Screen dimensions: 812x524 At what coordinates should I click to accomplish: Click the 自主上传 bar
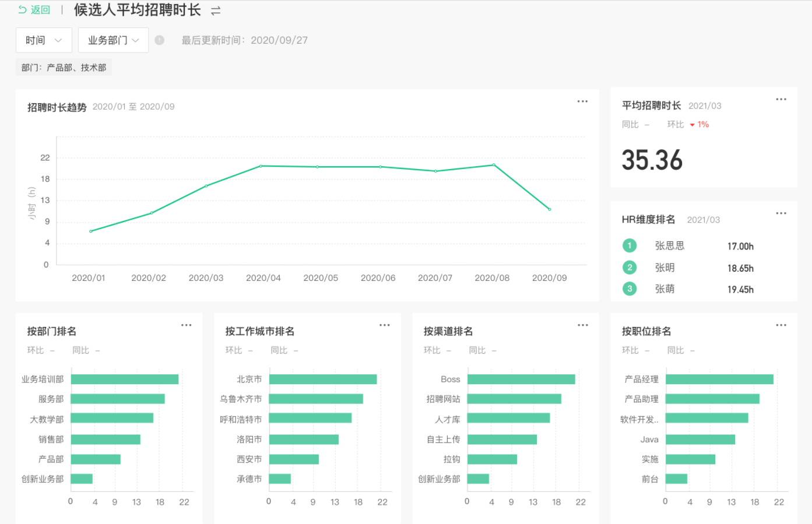pyautogui.click(x=502, y=439)
